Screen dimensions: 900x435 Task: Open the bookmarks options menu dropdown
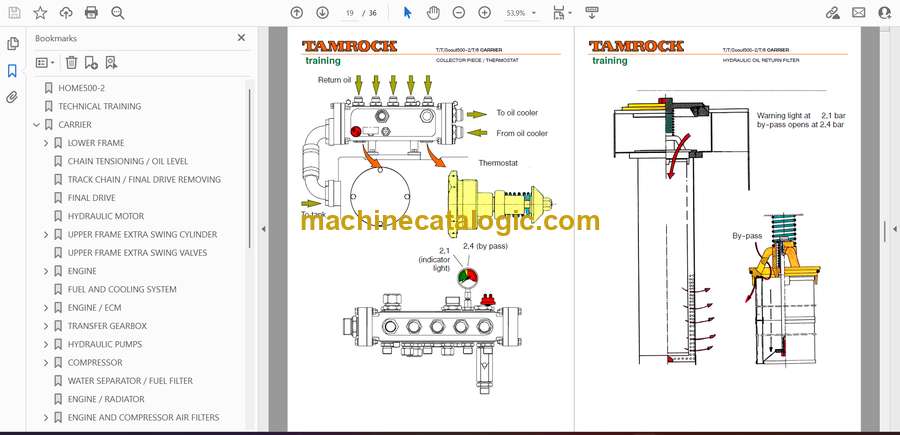click(x=45, y=63)
